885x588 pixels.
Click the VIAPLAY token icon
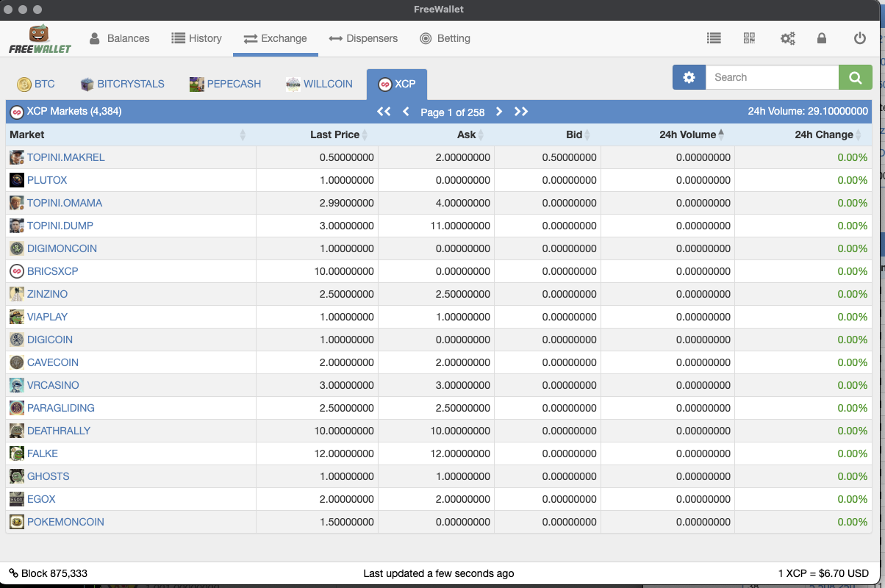17,317
